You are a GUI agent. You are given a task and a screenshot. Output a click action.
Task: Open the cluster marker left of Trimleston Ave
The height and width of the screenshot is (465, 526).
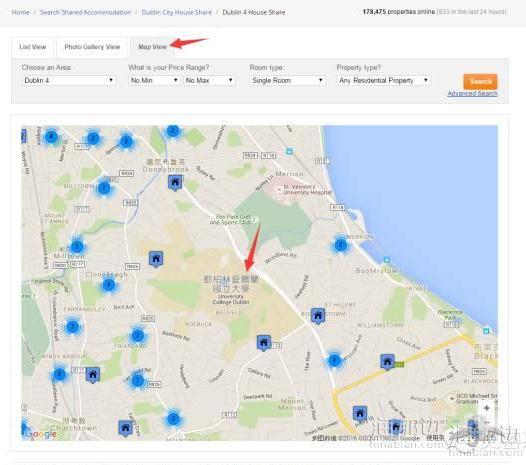(x=334, y=361)
